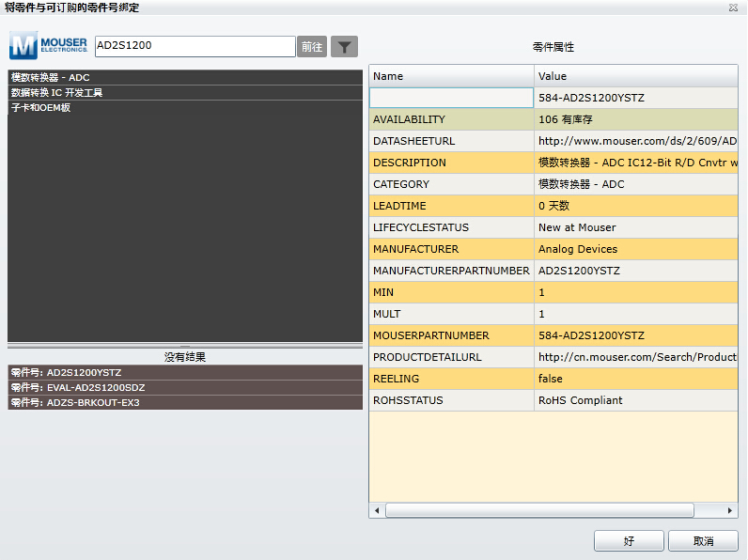Image resolution: width=748 pixels, height=560 pixels.
Task: Click the LEADTIME row name
Action: pyautogui.click(x=399, y=206)
